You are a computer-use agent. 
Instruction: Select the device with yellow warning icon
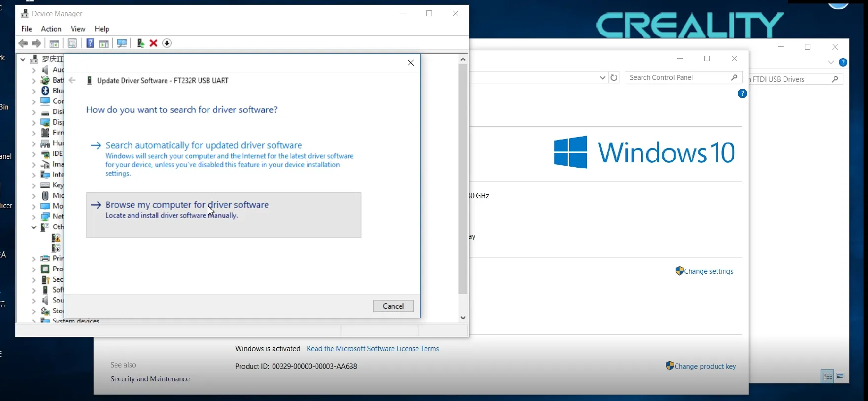pos(56,238)
